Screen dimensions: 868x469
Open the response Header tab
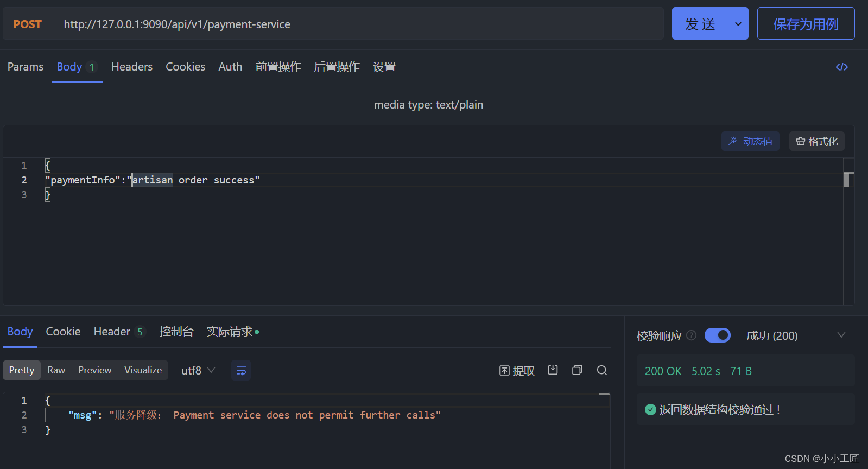click(x=119, y=332)
